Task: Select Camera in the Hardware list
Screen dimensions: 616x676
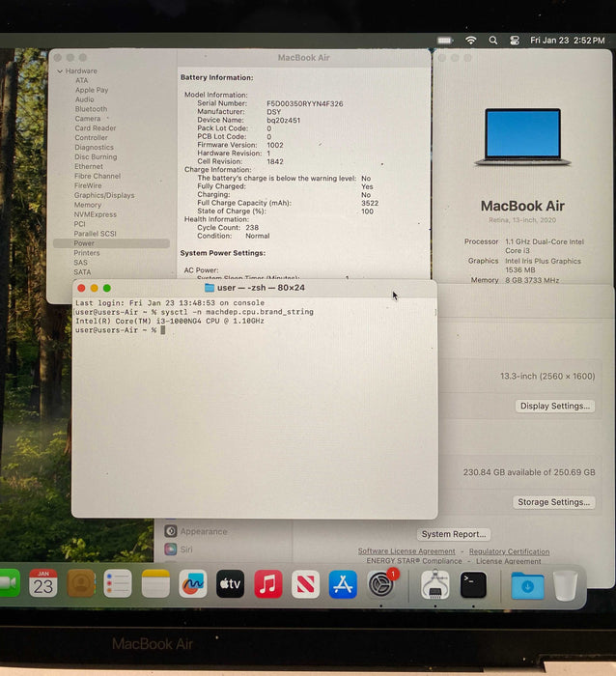Action: [x=88, y=119]
